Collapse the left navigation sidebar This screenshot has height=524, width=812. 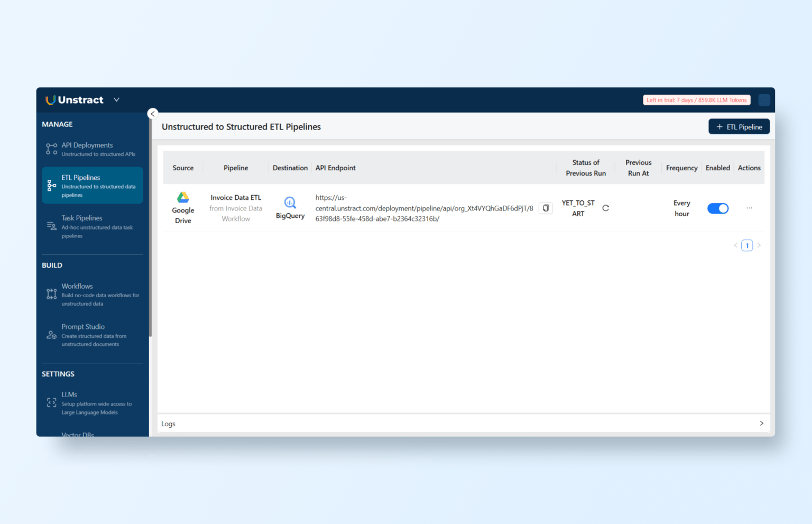coord(152,113)
